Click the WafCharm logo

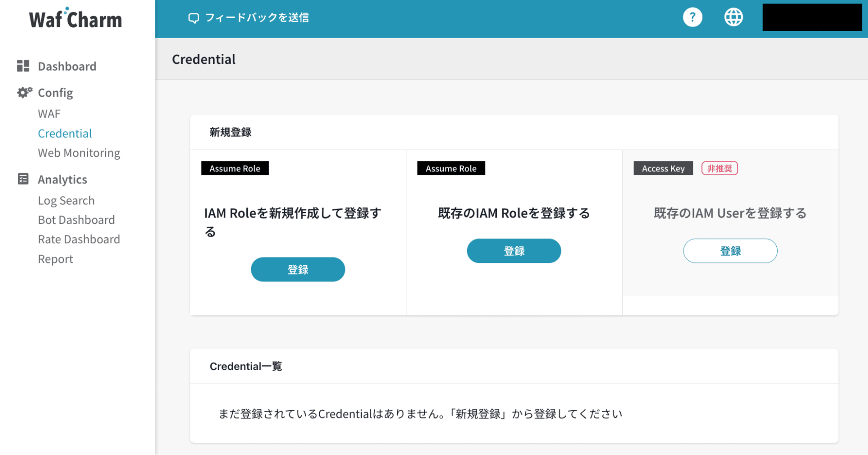point(76,19)
